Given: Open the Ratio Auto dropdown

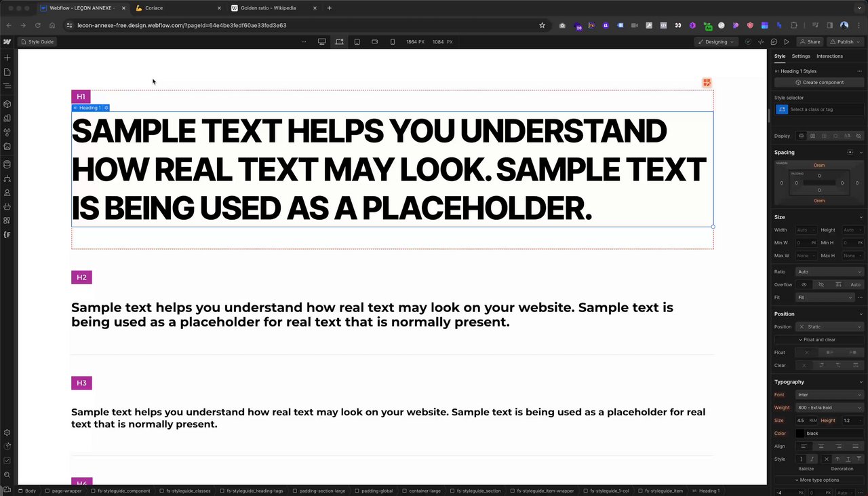Looking at the screenshot, I should tap(830, 271).
